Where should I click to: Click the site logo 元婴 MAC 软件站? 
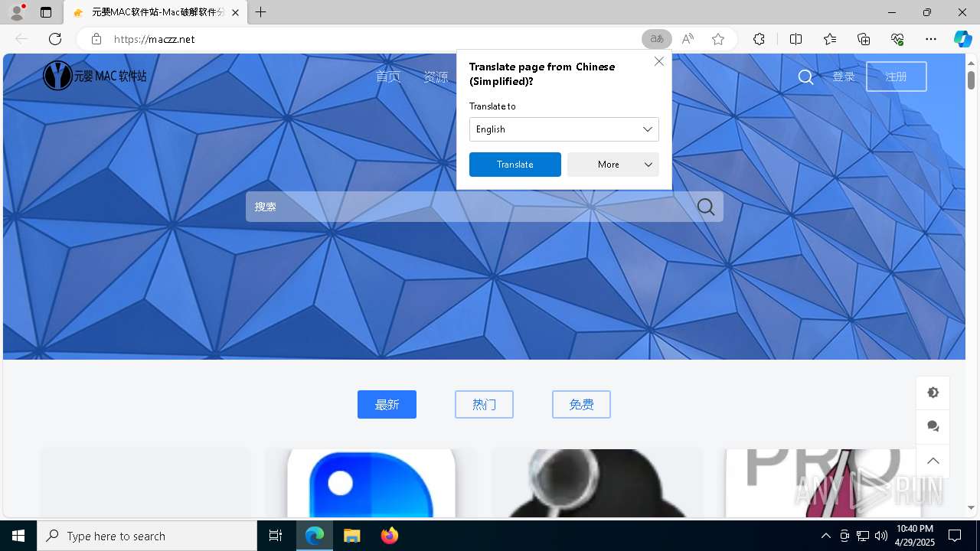pyautogui.click(x=95, y=76)
